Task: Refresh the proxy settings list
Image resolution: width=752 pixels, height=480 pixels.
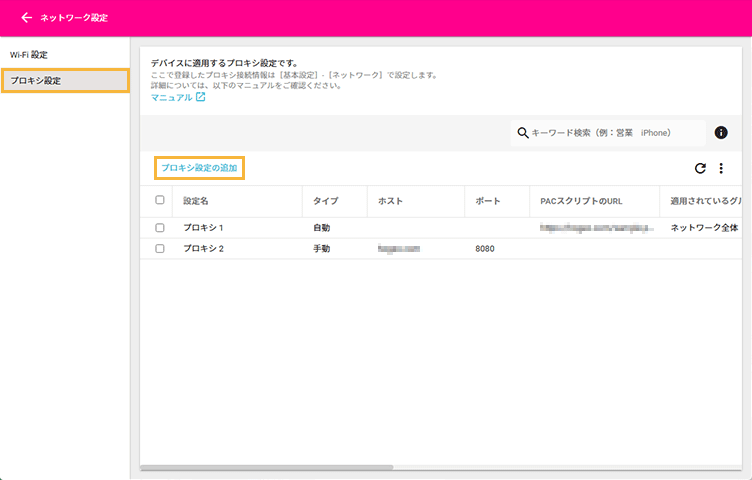Action: pyautogui.click(x=700, y=168)
